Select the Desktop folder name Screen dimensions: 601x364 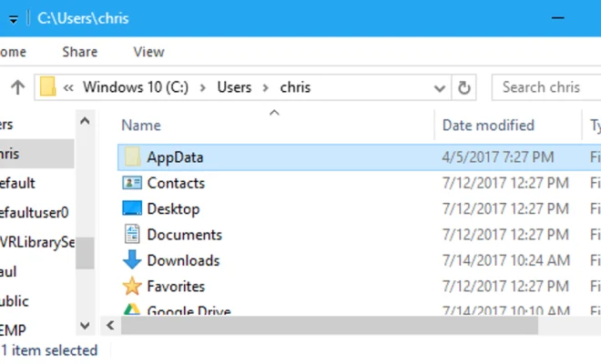[173, 208]
